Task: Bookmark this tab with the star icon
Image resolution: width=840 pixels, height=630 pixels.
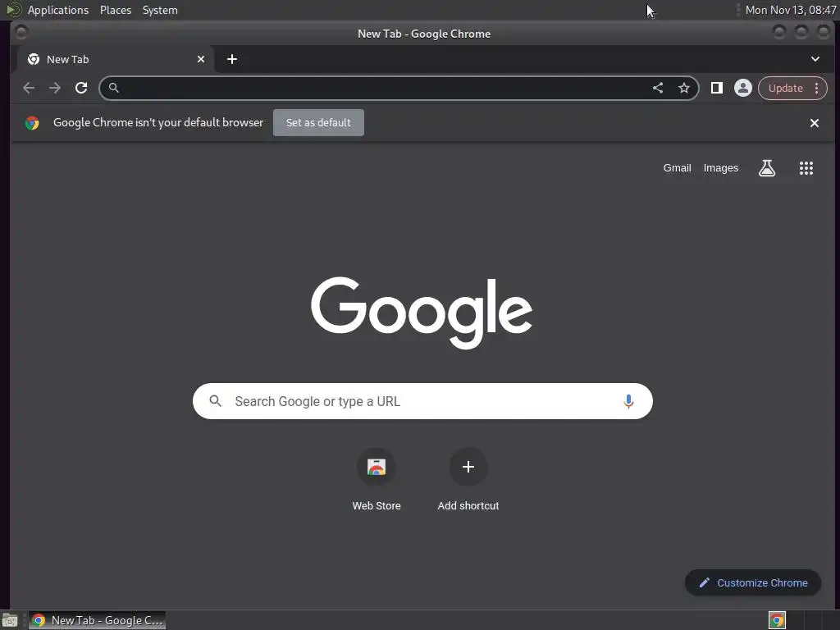Action: coord(684,88)
